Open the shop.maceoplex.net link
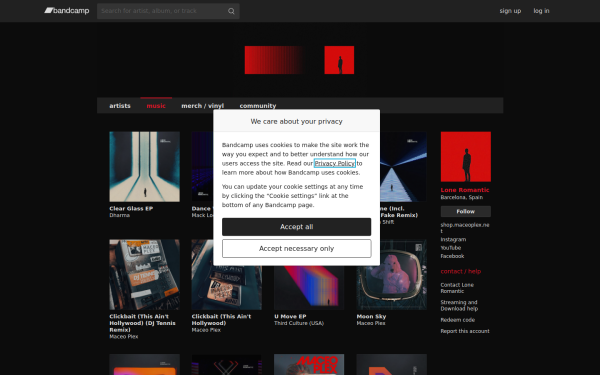Image resolution: width=600 pixels, height=375 pixels. [x=465, y=228]
